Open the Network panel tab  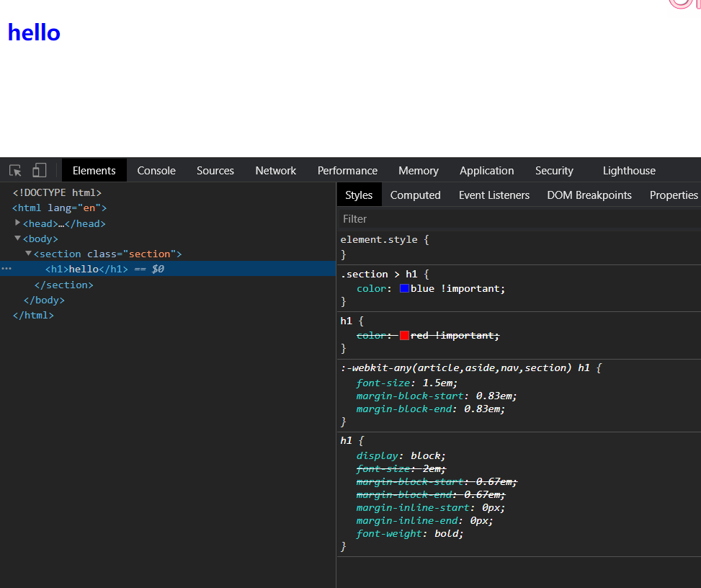point(275,171)
